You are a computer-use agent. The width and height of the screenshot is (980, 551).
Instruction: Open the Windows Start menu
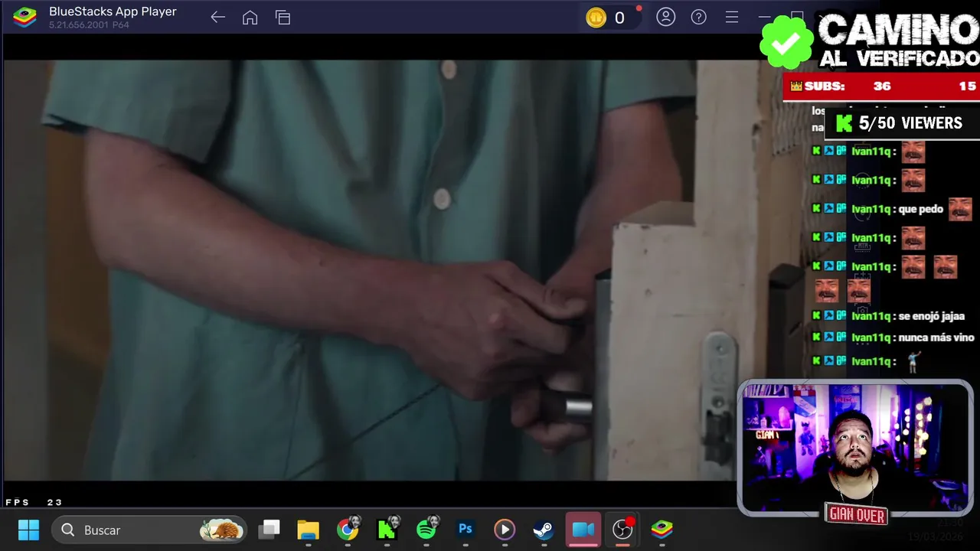click(x=28, y=530)
